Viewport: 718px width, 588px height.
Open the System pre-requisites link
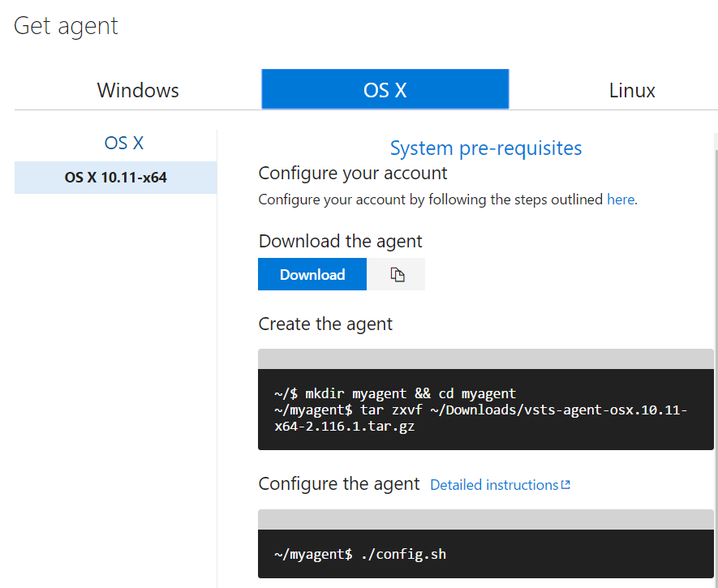coord(486,148)
